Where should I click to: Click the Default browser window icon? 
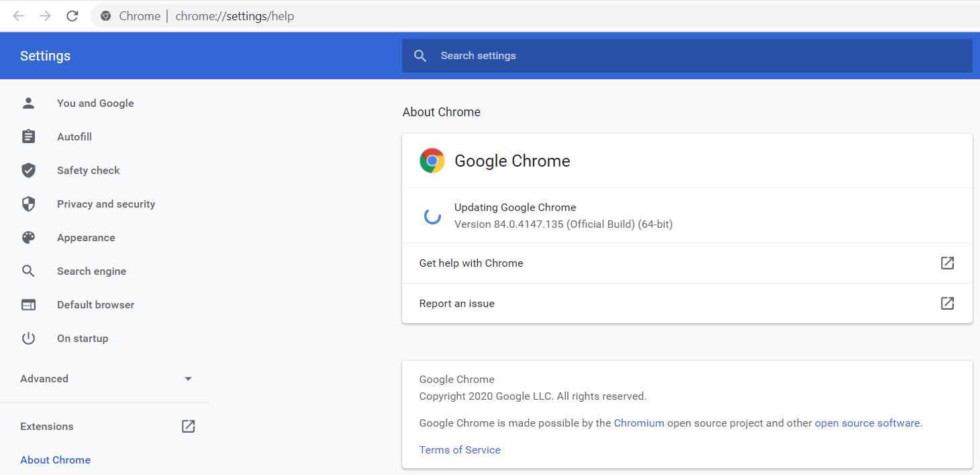tap(28, 304)
